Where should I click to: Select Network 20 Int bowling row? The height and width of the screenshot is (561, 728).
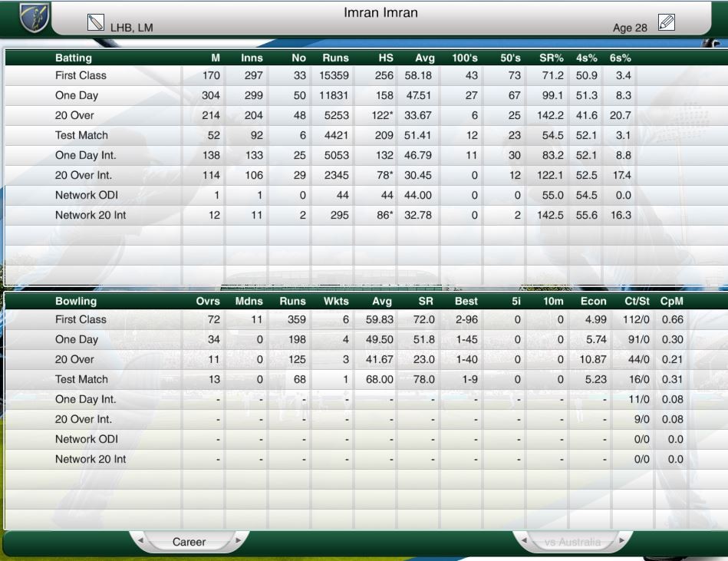367,459
